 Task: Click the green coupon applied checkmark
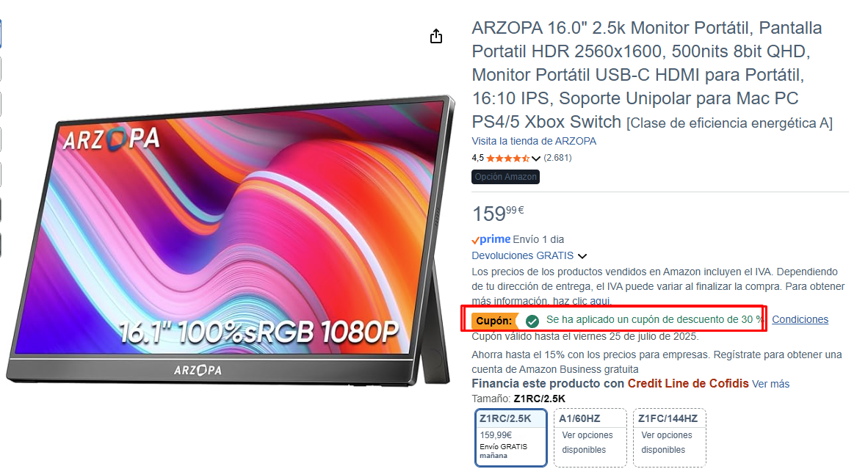pos(532,321)
